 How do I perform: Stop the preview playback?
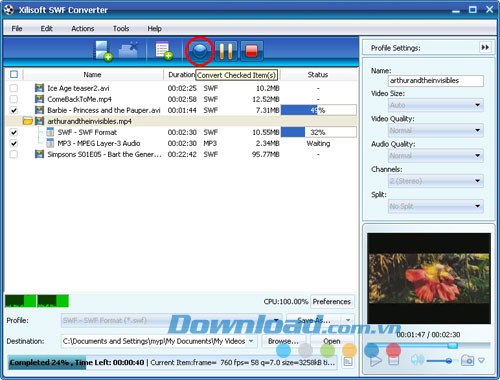click(x=394, y=360)
